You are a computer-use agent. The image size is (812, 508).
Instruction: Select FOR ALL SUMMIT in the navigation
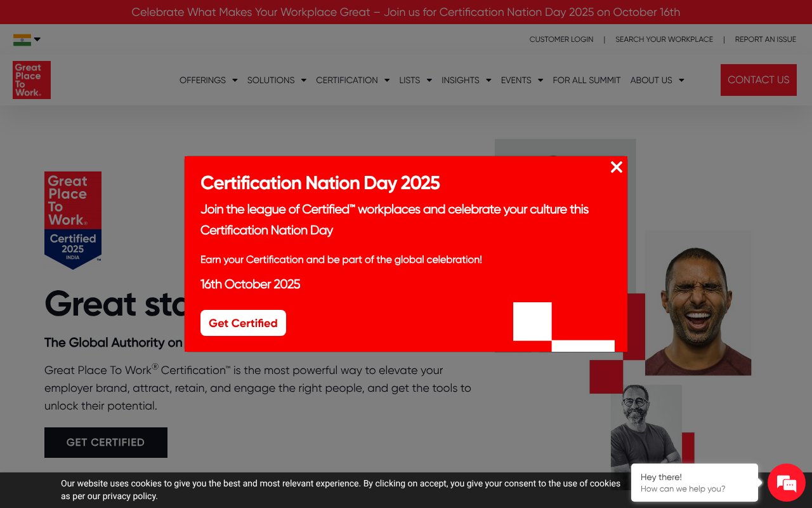587,80
